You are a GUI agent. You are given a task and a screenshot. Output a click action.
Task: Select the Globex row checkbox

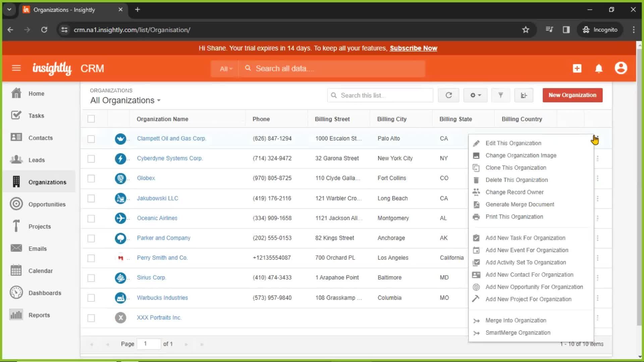pos(91,178)
